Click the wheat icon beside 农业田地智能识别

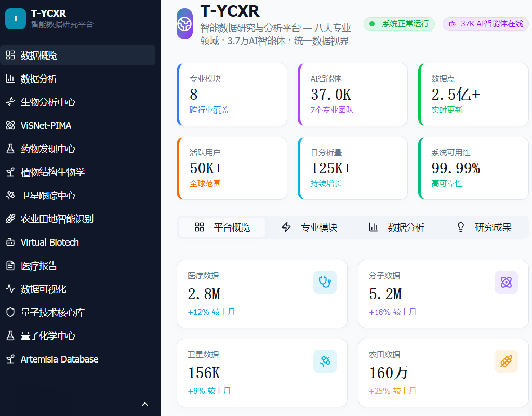pos(10,219)
